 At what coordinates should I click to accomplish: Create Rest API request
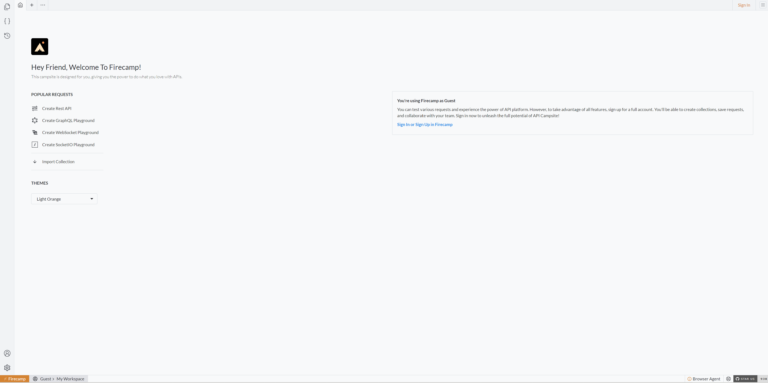tap(56, 108)
